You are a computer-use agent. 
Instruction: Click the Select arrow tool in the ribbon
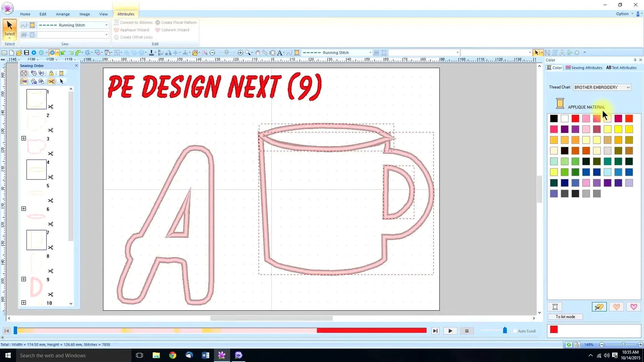click(9, 29)
